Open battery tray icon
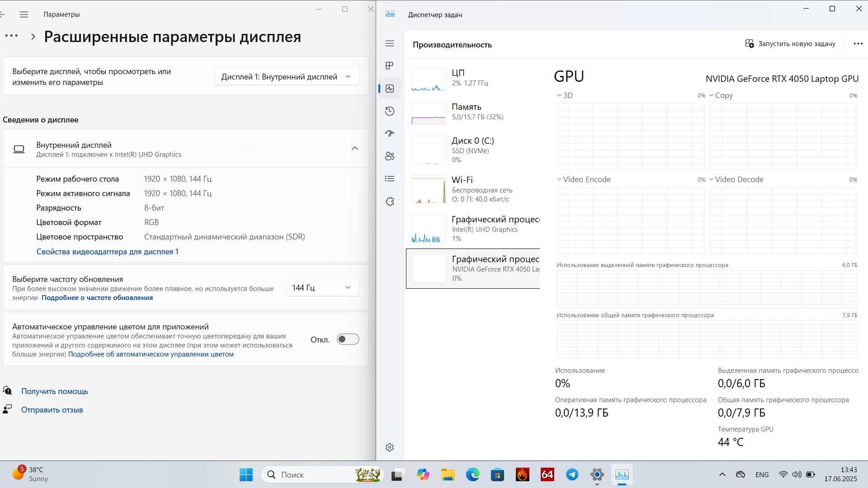The height and width of the screenshot is (488, 868). point(811,474)
